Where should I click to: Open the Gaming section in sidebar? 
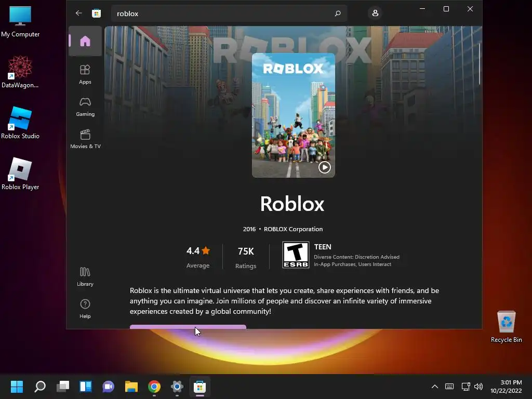click(x=85, y=107)
